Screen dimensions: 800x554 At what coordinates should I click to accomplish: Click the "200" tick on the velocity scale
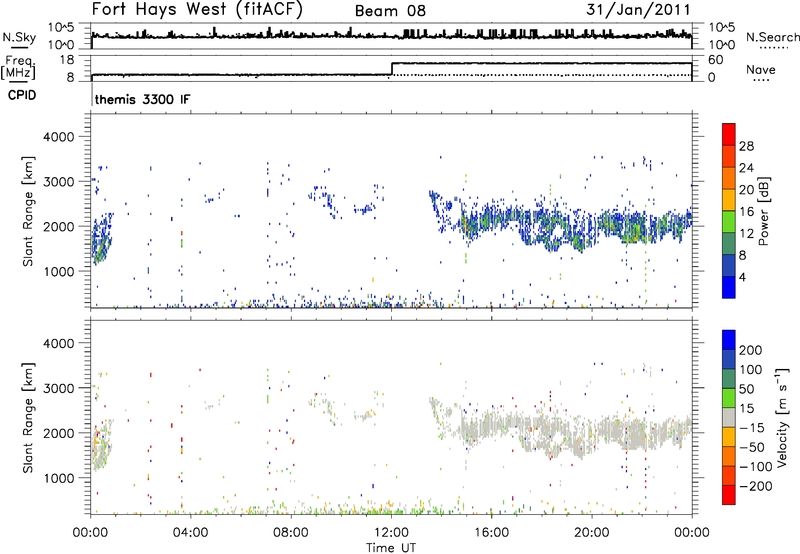[x=751, y=350]
